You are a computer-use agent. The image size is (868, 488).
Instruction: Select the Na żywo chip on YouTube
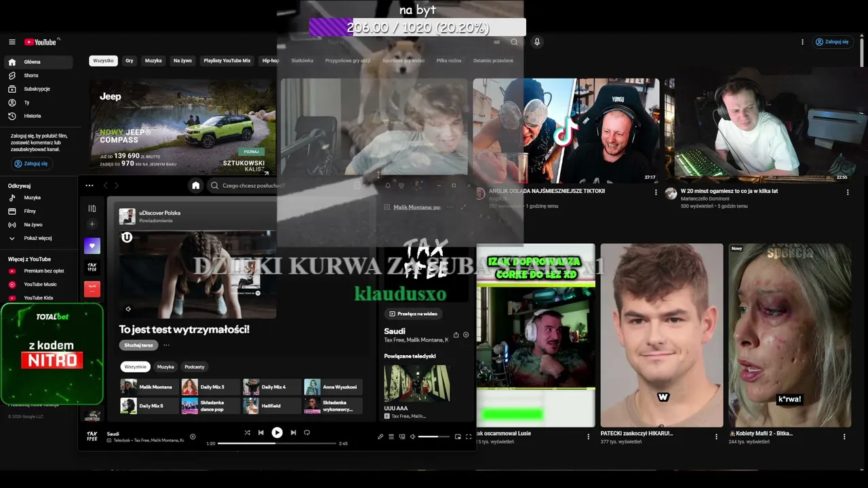[x=182, y=60]
